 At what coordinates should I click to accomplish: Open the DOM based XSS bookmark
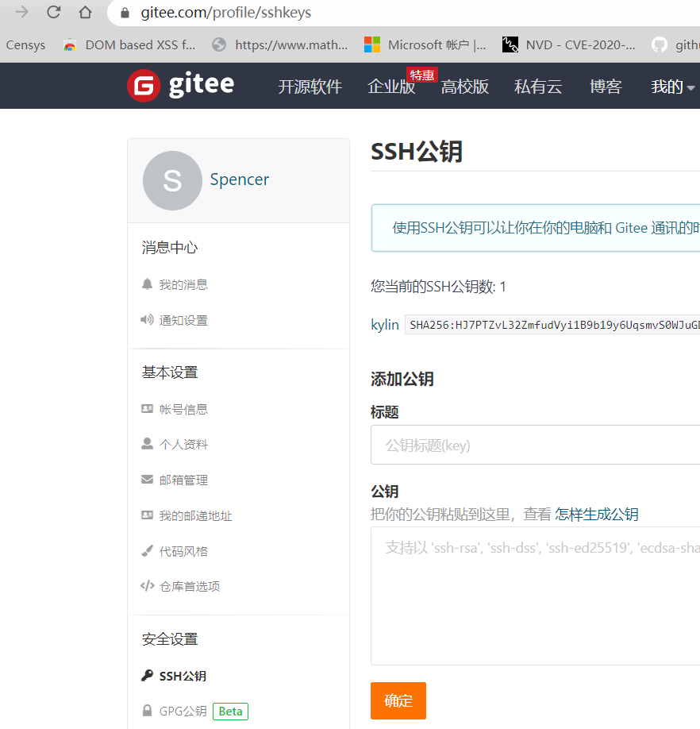(x=129, y=45)
